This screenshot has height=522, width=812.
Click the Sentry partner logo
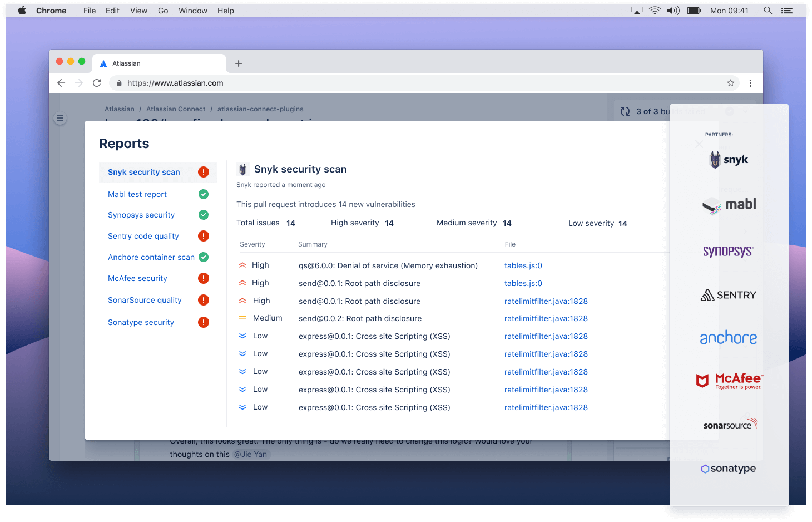728,294
